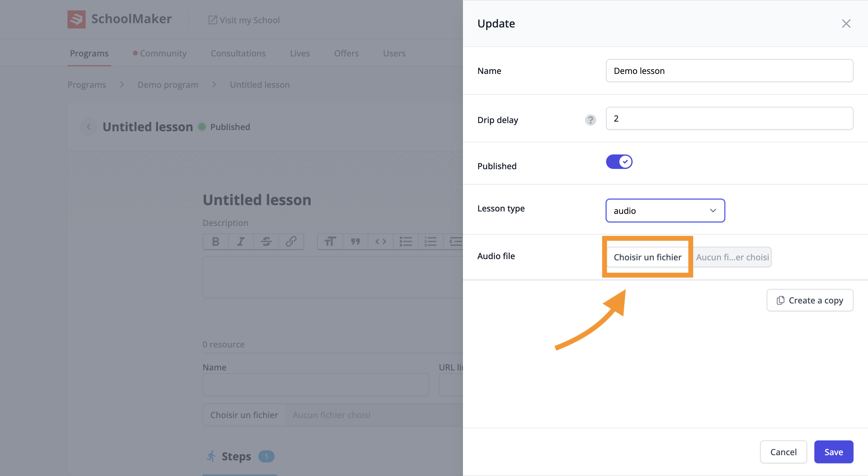Click resource Choisir un fichier button
The height and width of the screenshot is (476, 868).
pos(244,414)
